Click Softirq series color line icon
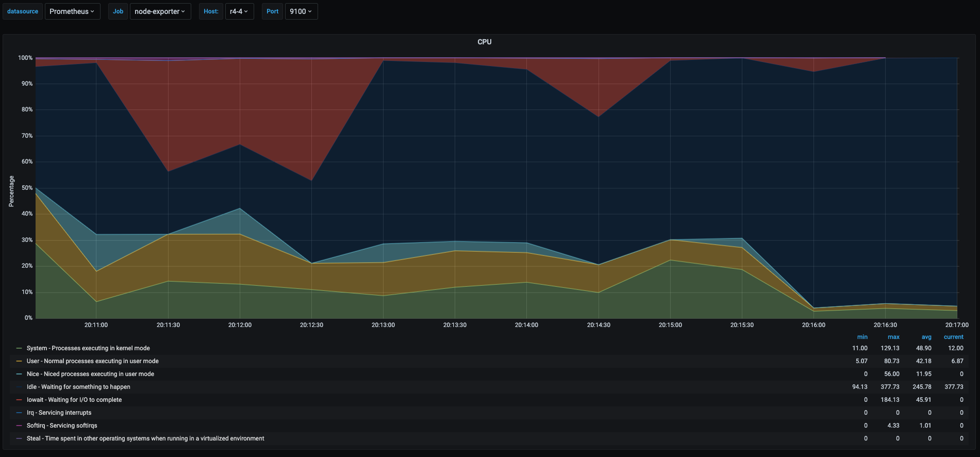Viewport: 980px width, 457px height. 19,426
